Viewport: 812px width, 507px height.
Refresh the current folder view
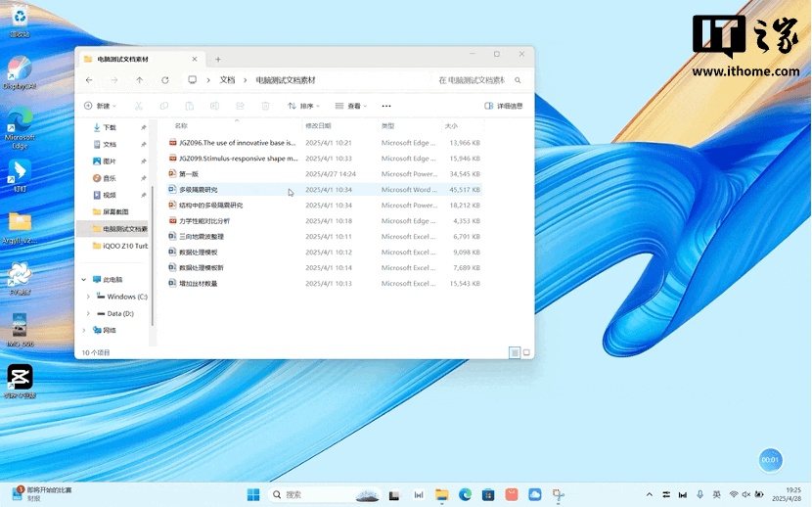[x=165, y=80]
